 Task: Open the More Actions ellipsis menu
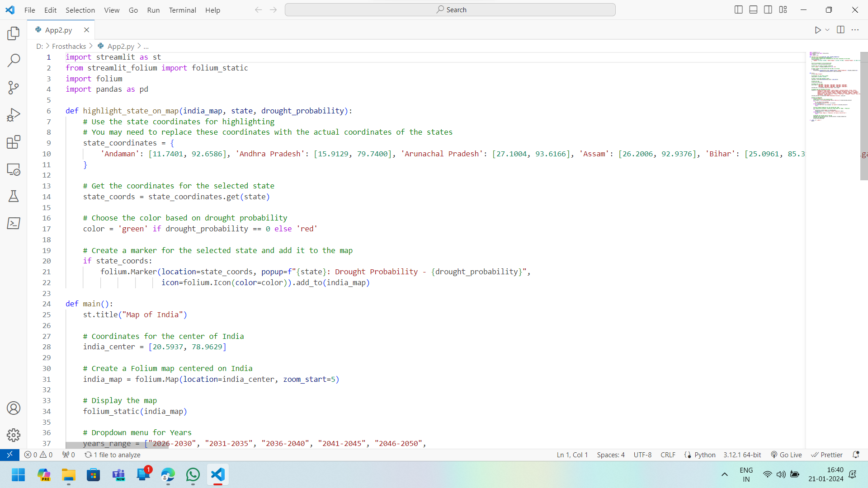pos(855,30)
